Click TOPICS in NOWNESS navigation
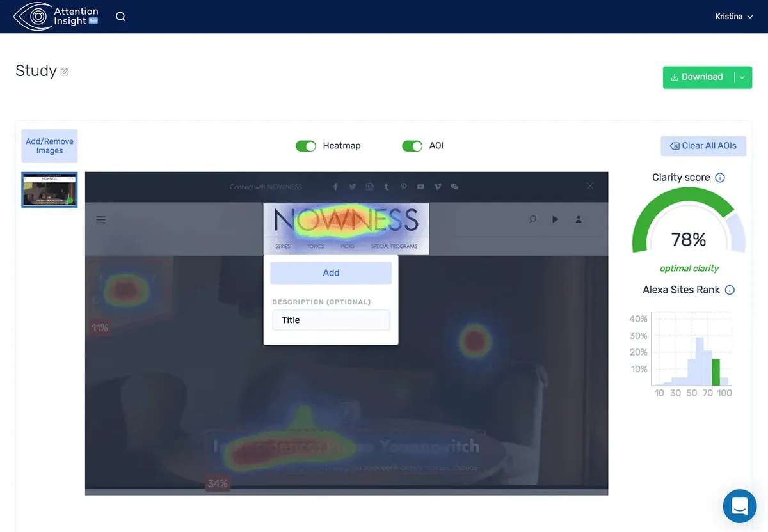The width and height of the screenshot is (768, 532). pos(316,246)
